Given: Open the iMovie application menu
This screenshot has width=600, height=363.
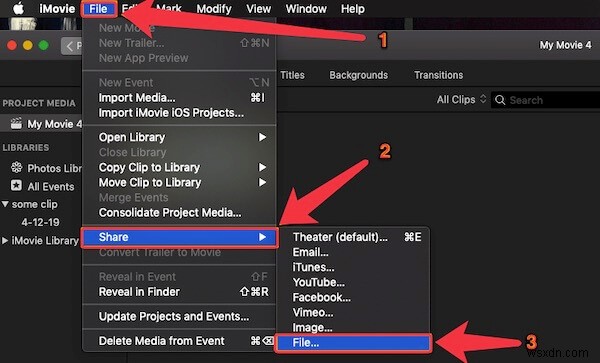Looking at the screenshot, I should tap(57, 9).
